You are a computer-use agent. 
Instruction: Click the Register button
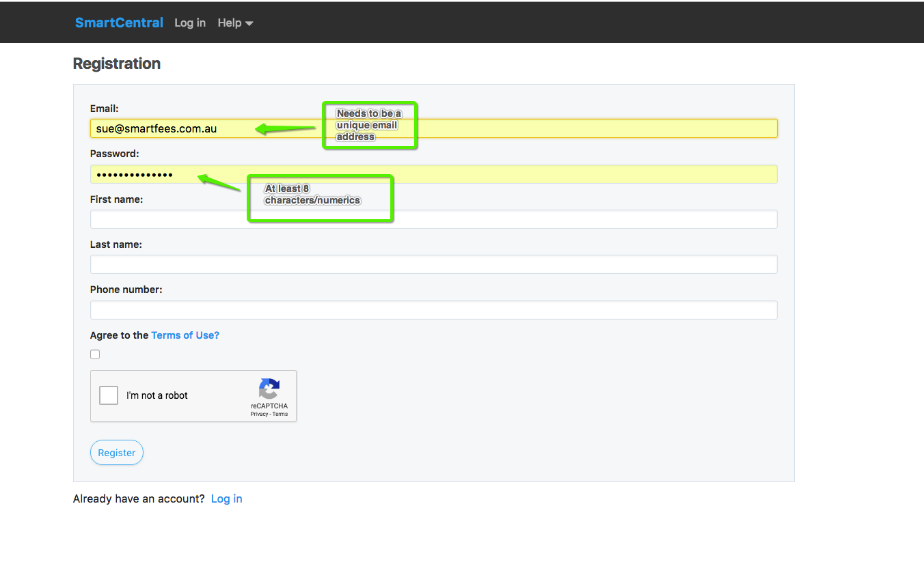pos(117,453)
